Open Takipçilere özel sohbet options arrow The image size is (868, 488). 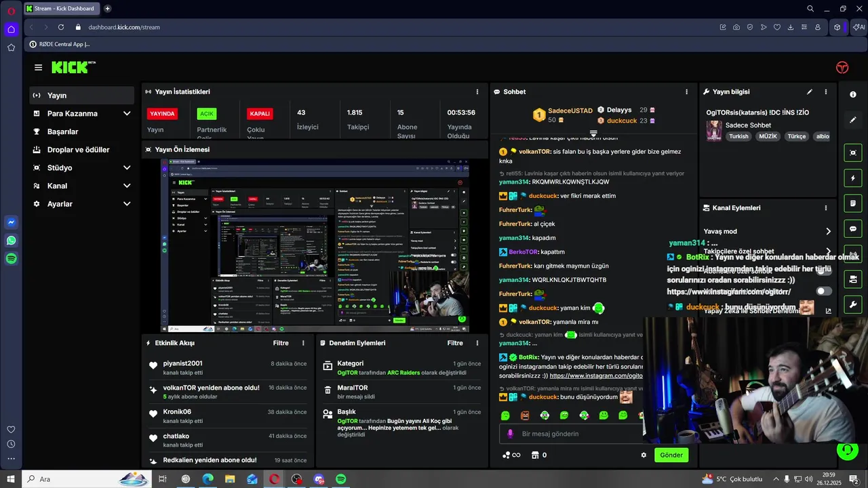click(x=828, y=251)
